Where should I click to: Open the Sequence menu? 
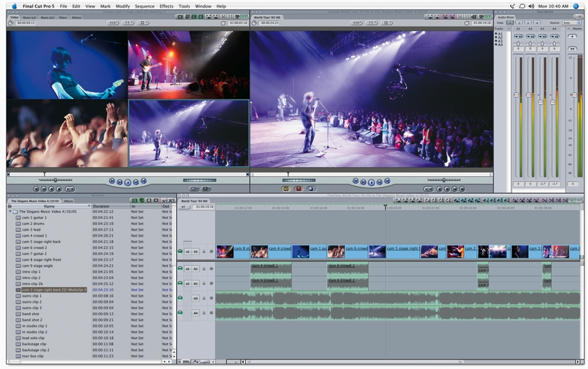pyautogui.click(x=144, y=6)
